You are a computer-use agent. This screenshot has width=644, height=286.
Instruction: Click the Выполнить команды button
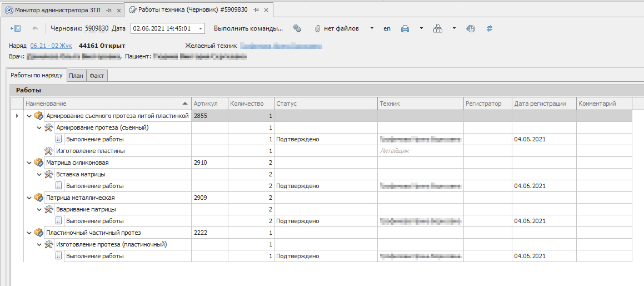(248, 28)
